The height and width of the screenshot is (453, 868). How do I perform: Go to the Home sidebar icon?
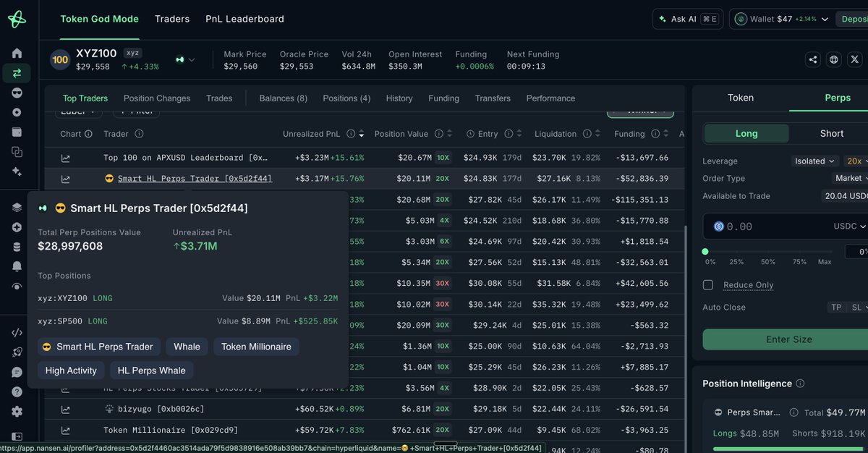(17, 54)
